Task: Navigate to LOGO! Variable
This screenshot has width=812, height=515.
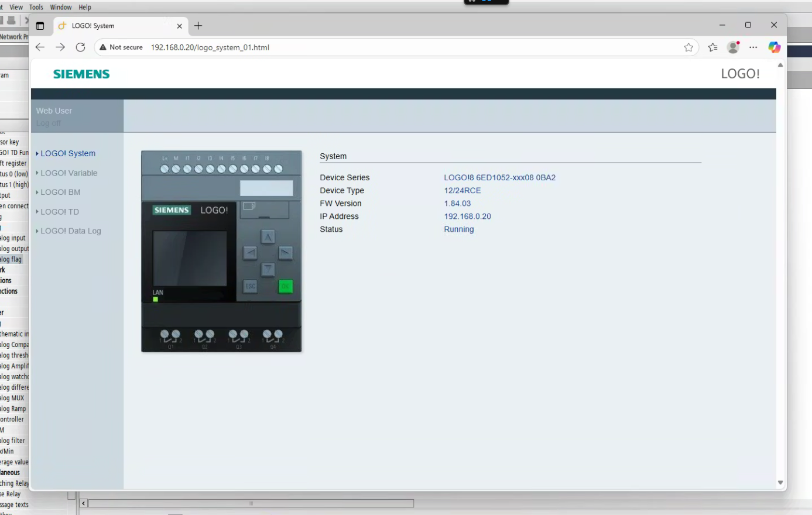Action: 68,173
